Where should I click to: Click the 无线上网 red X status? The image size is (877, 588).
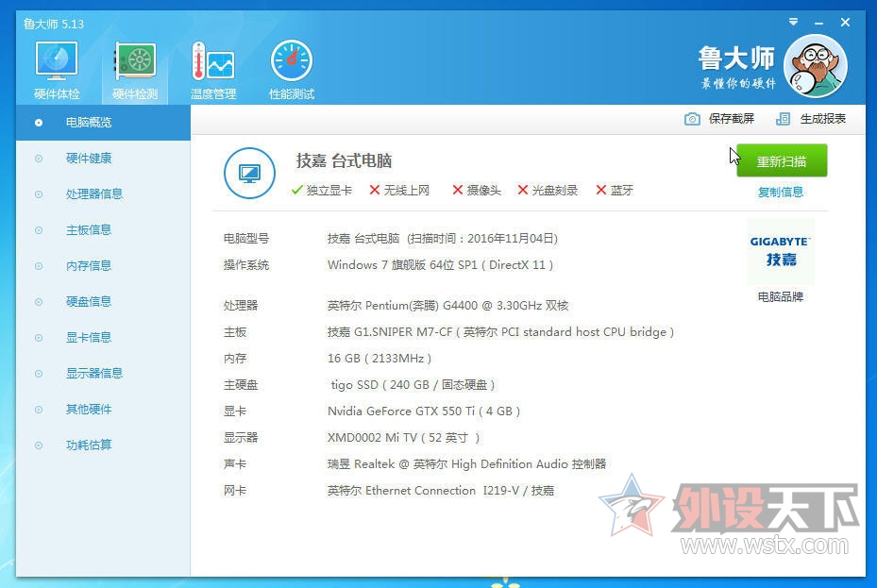point(399,190)
